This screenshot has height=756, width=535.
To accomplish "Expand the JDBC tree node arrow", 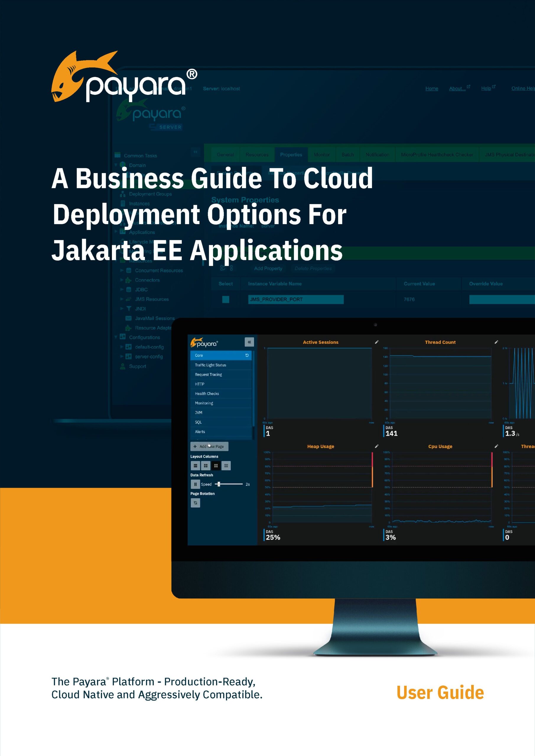I will coord(122,289).
